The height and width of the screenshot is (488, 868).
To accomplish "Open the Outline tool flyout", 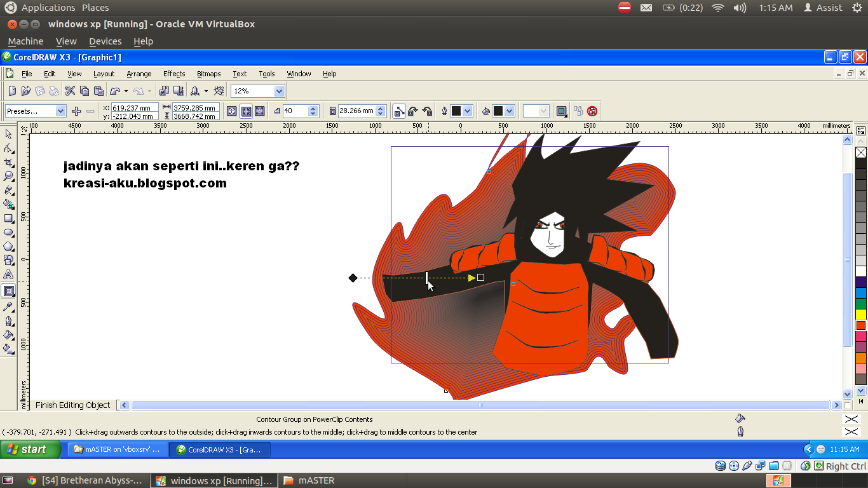I will (8, 320).
